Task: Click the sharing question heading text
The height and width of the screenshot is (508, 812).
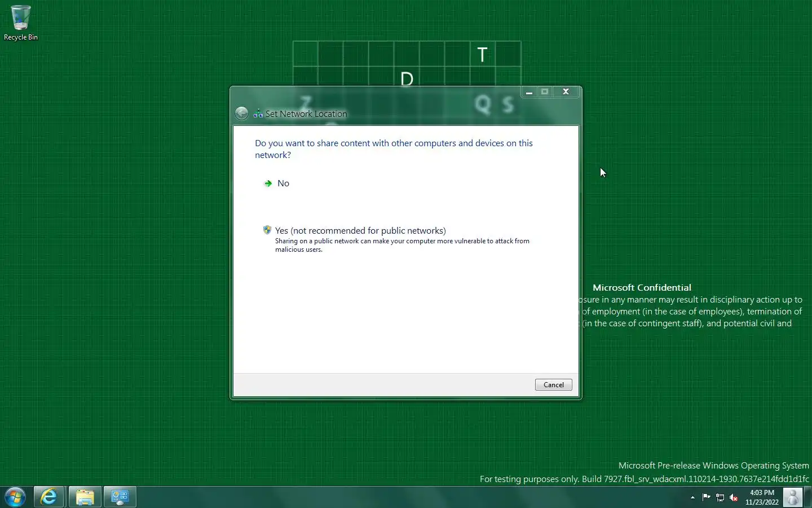Action: tap(394, 149)
